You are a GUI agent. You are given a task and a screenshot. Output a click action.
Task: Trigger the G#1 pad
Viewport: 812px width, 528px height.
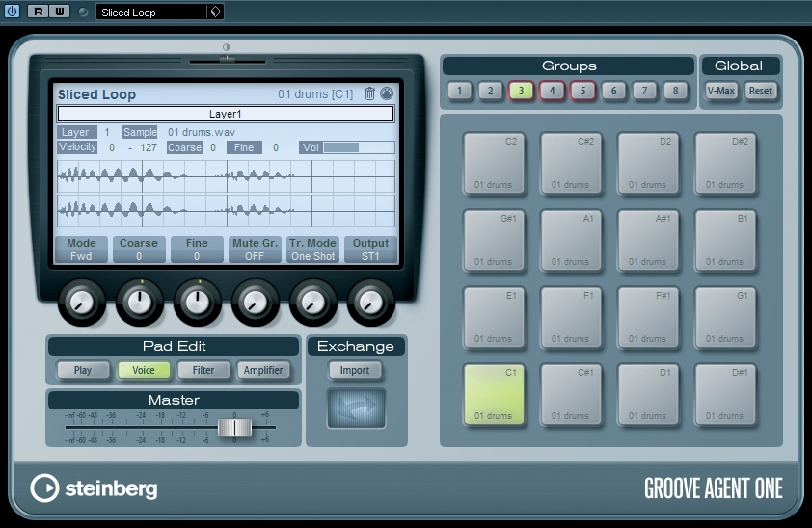pos(495,241)
